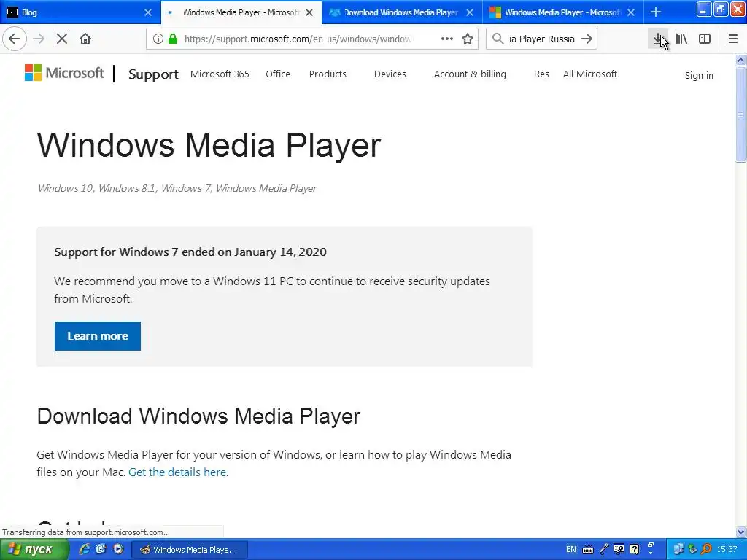This screenshot has width=747, height=560.
Task: Expand the All Microsoft menu
Action: point(589,74)
